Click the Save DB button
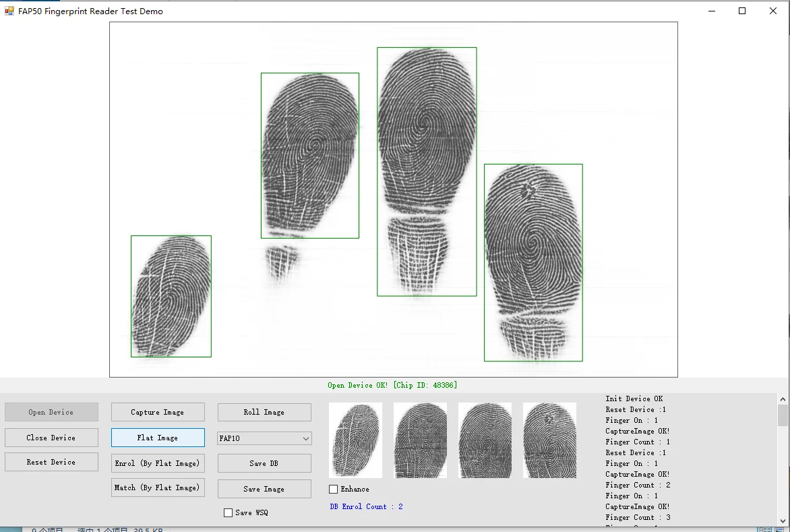The height and width of the screenshot is (532, 790). [x=264, y=463]
